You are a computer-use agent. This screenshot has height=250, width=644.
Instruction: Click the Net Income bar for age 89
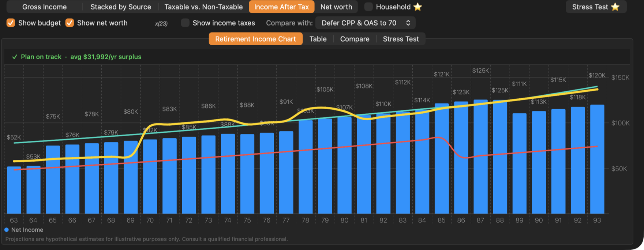(x=519, y=163)
